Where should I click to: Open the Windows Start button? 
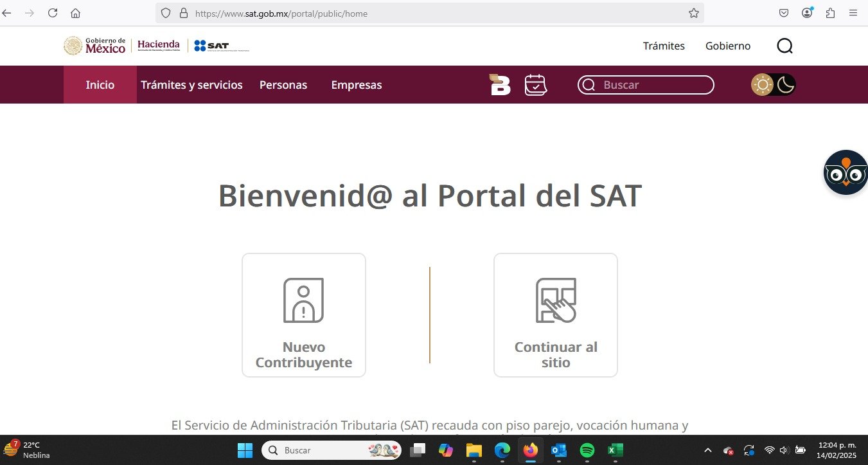click(245, 450)
